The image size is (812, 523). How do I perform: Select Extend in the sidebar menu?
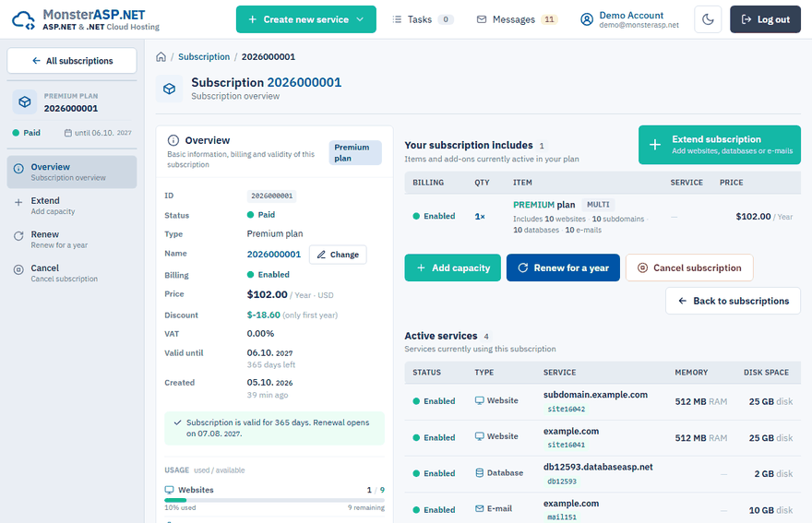point(72,206)
